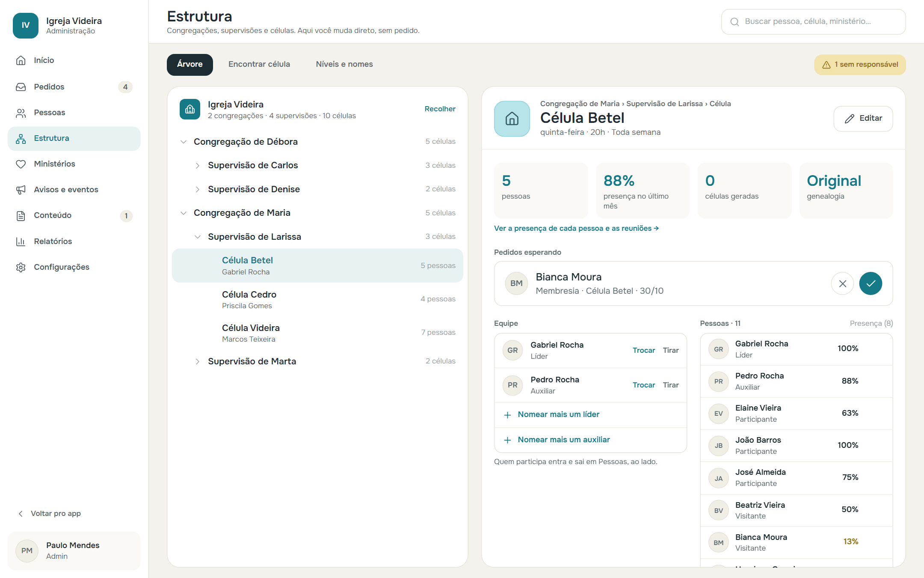Switch to the Níveis e nomes tab

[x=344, y=65]
